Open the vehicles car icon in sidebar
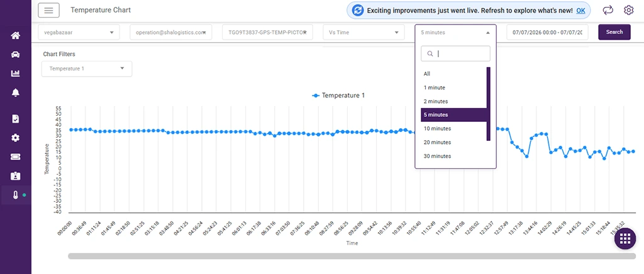Viewport: 644px width, 274px height. point(16,55)
